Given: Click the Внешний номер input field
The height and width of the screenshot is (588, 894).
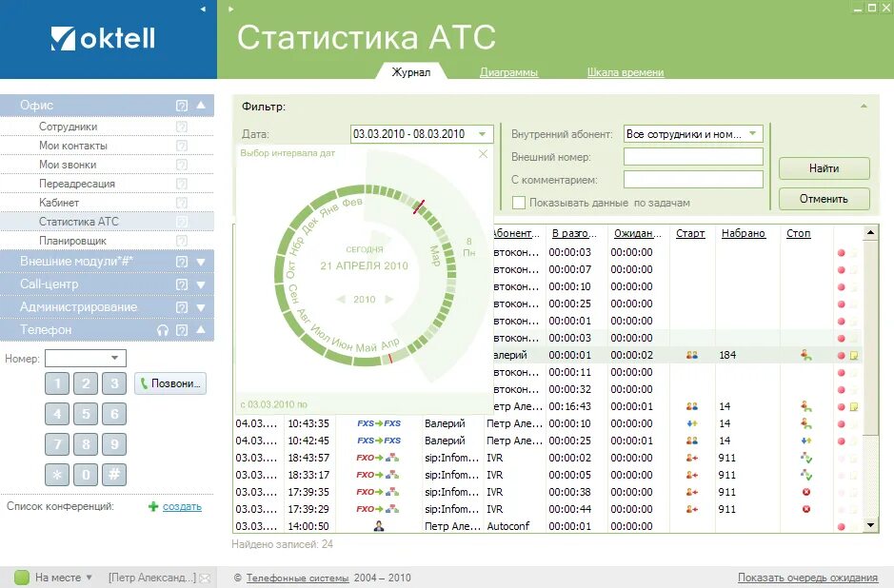Looking at the screenshot, I should point(693,157).
